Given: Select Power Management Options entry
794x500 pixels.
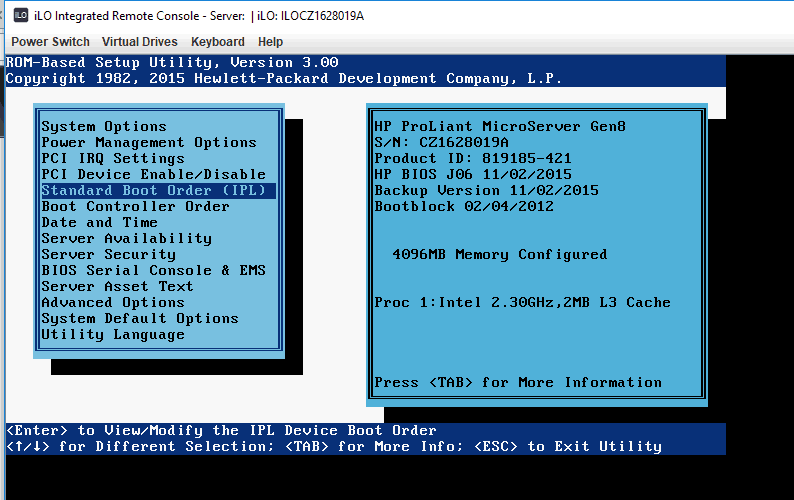Looking at the screenshot, I should [149, 143].
